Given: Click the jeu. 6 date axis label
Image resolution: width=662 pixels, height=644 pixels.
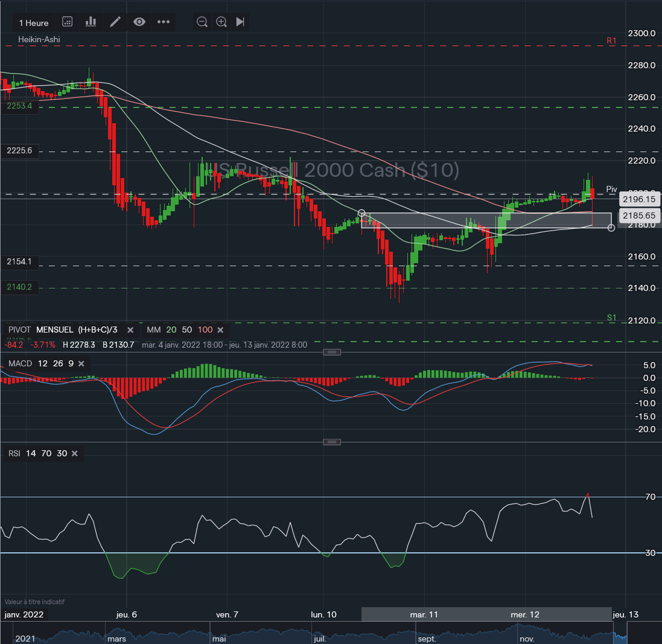Looking at the screenshot, I should 127,614.
